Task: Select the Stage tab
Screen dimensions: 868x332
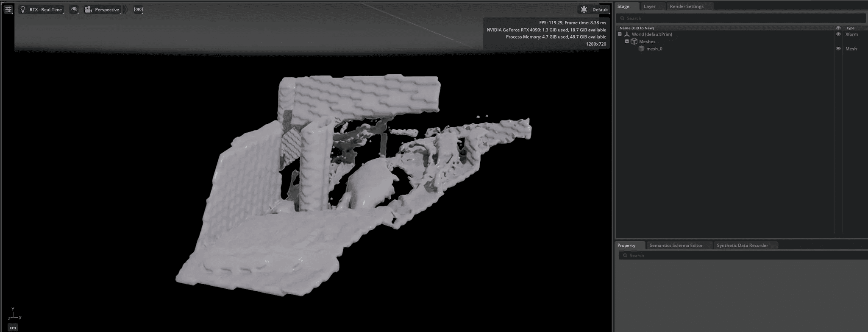Action: click(623, 6)
